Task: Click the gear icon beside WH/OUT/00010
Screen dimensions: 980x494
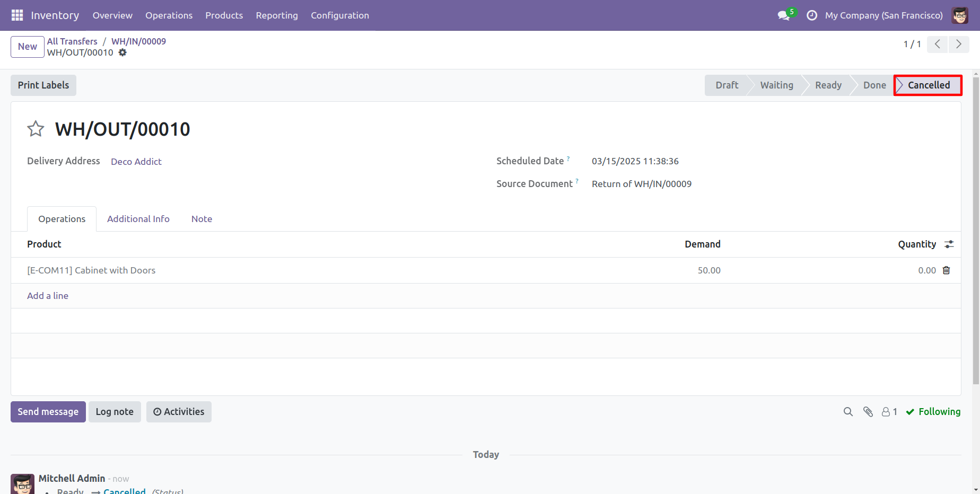Action: point(122,52)
